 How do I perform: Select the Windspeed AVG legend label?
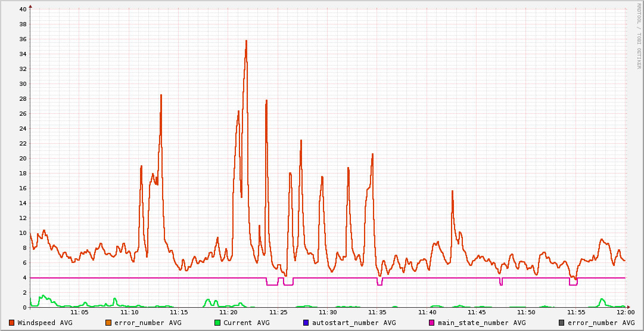pos(45,323)
